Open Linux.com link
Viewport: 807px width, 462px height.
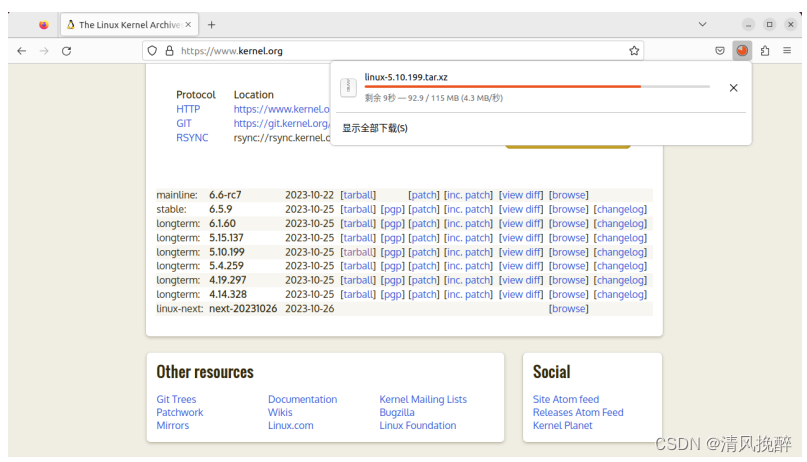[290, 425]
